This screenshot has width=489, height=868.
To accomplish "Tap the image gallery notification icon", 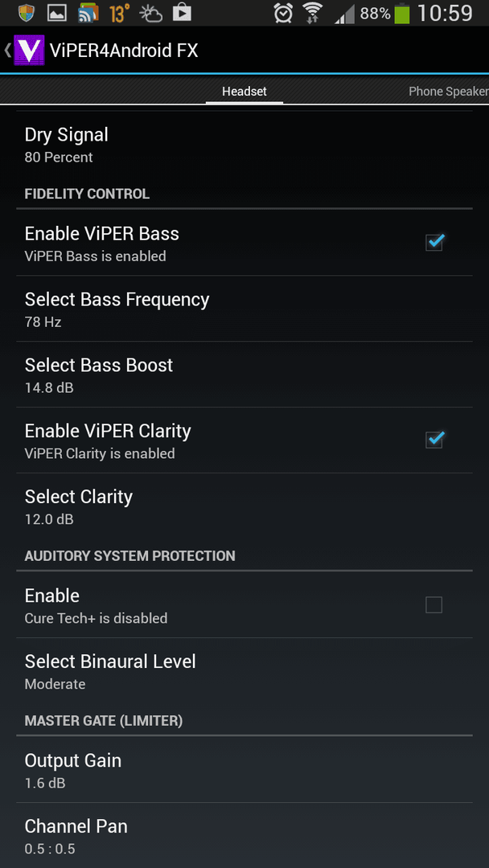I will tap(57, 14).
